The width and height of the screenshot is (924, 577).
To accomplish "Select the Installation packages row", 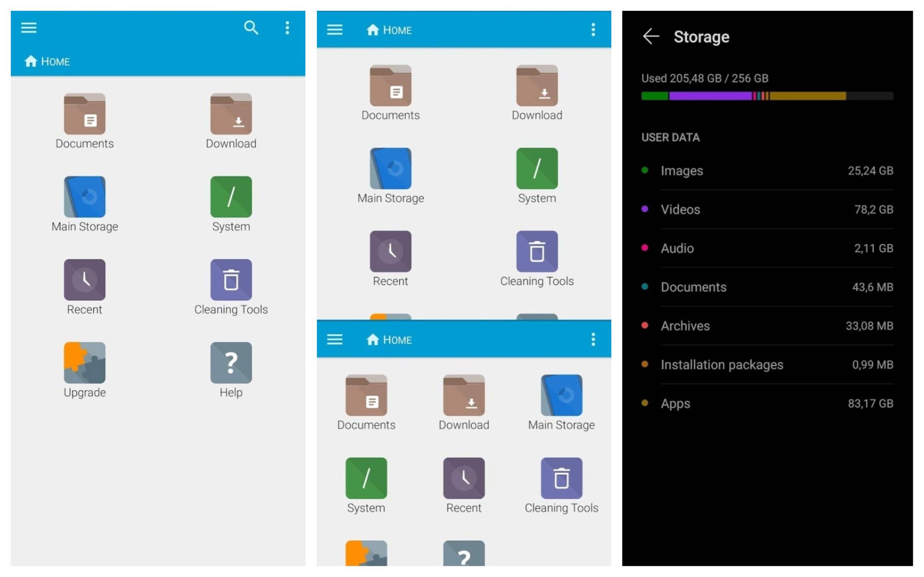I will [x=722, y=365].
